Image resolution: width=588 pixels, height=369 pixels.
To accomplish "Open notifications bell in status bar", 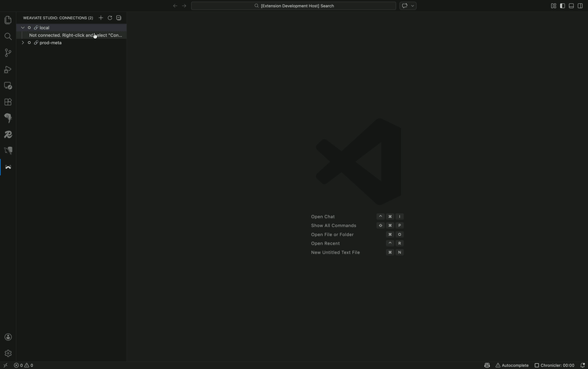I will tap(582, 365).
